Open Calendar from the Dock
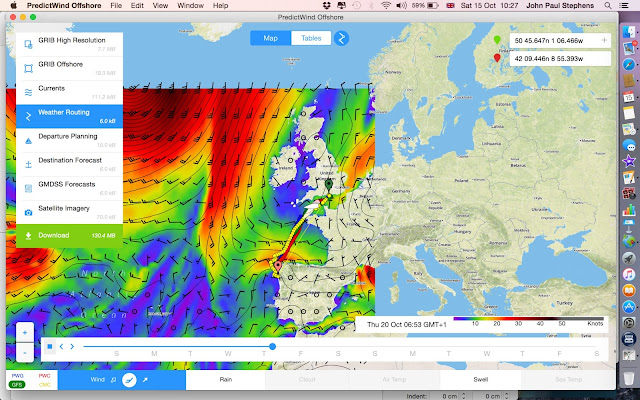640x400 pixels. pos(629,97)
